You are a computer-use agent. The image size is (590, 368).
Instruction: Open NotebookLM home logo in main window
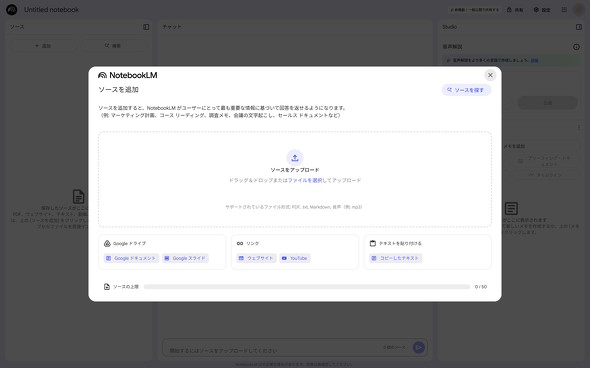pos(12,10)
